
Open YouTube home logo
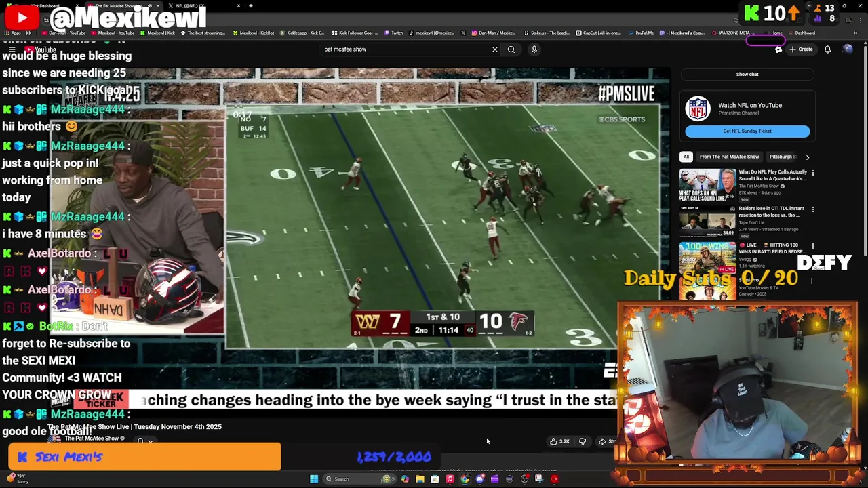(41, 49)
